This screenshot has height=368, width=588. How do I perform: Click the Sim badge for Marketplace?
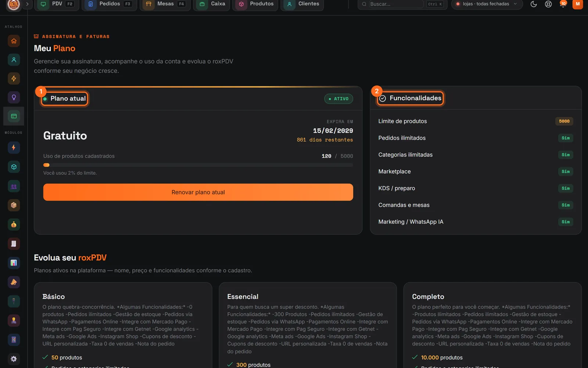click(x=566, y=171)
